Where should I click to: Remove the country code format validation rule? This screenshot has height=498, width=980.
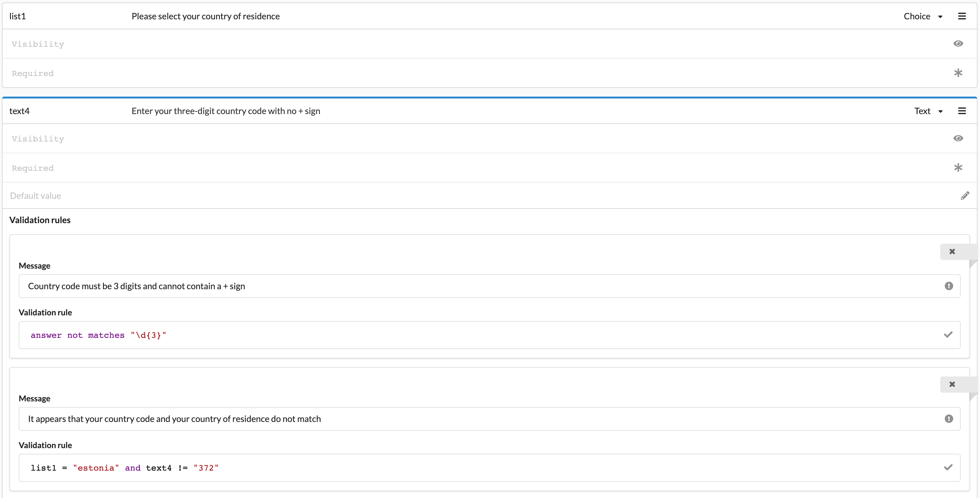coord(952,251)
